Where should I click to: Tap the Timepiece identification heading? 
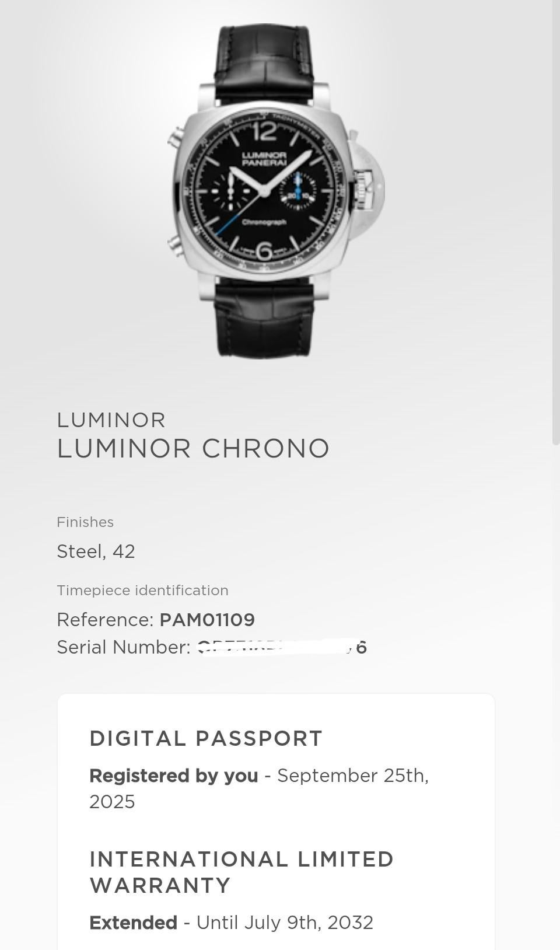[x=142, y=591]
